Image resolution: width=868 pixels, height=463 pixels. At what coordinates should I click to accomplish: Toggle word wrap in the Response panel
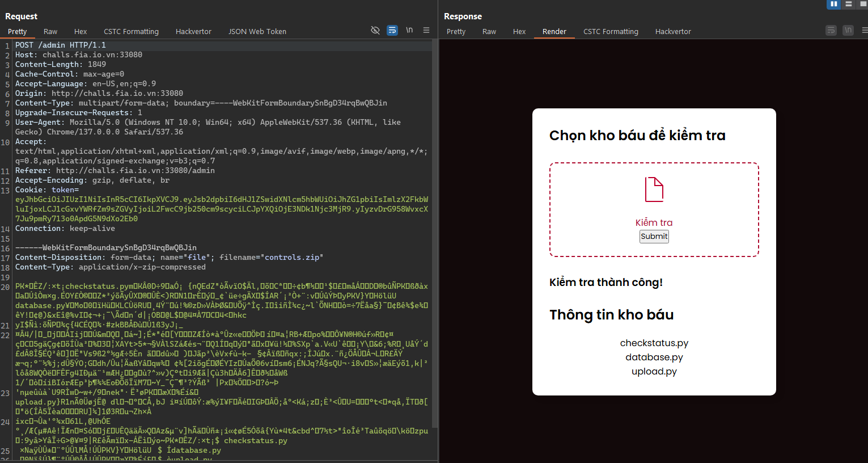coord(831,30)
